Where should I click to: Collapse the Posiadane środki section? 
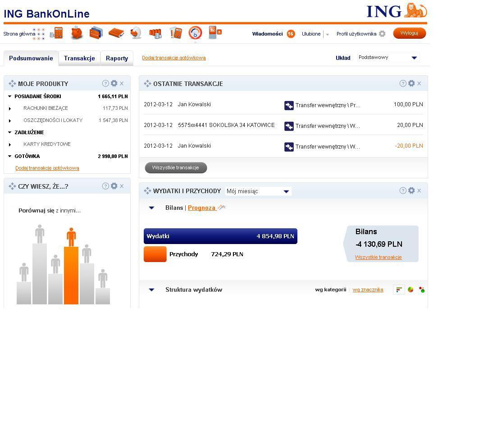pos(10,96)
